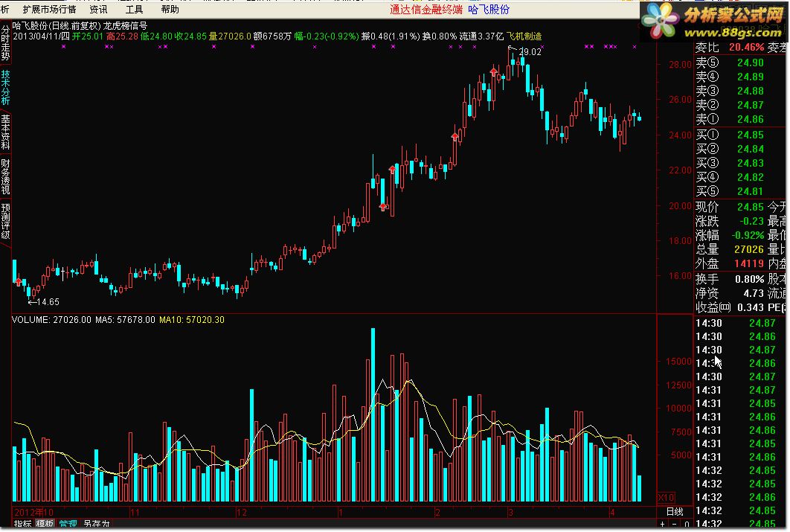790x532 pixels.
Task: Click the 14.65 low price label
Action: tap(48, 302)
